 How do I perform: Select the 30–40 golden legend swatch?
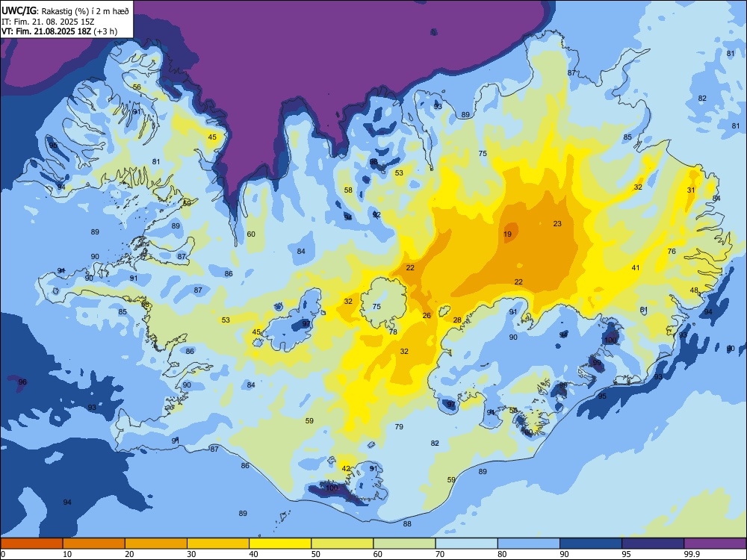tap(218, 544)
